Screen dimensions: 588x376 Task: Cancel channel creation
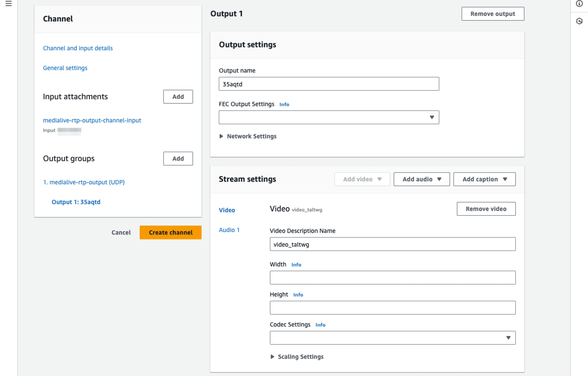tap(121, 233)
